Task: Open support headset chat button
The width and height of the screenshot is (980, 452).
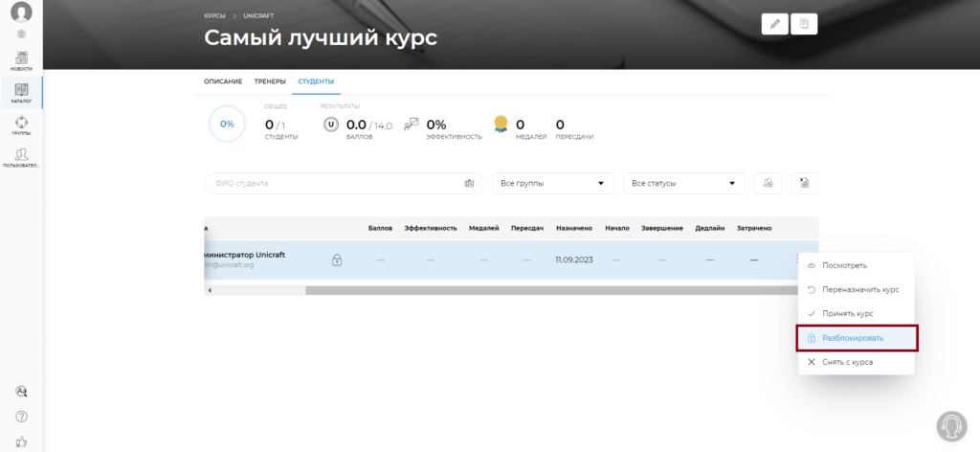Action: coord(951,426)
